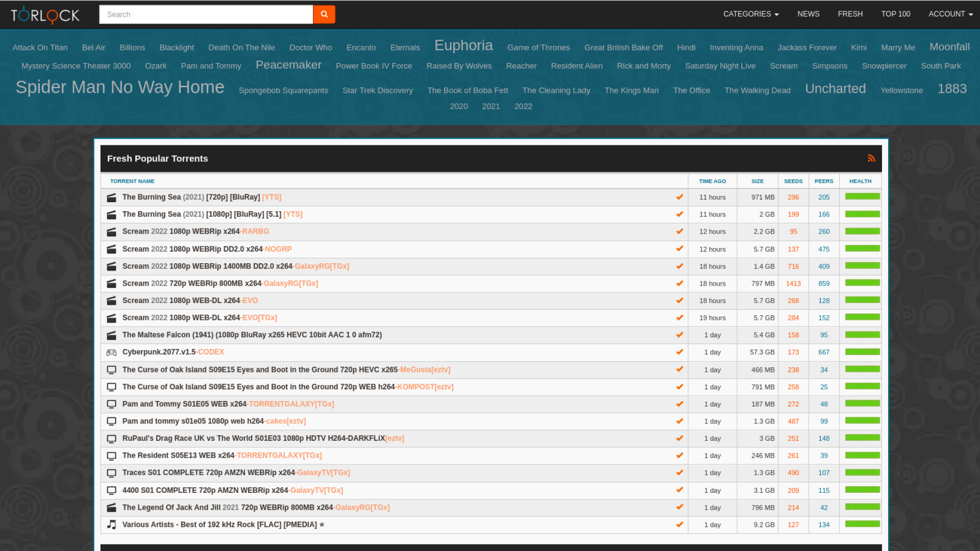Click verified checkmark on first Burning Sea row
Viewport: 980px width, 551px height.
coord(679,197)
